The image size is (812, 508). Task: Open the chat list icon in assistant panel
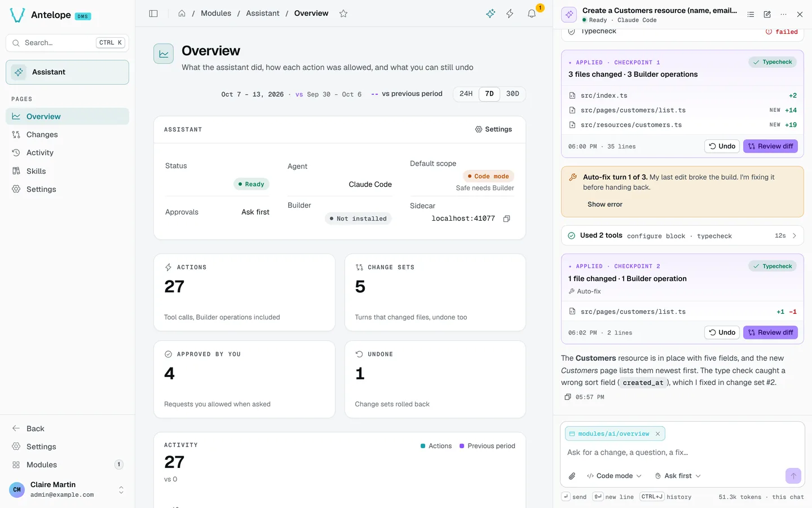point(751,15)
